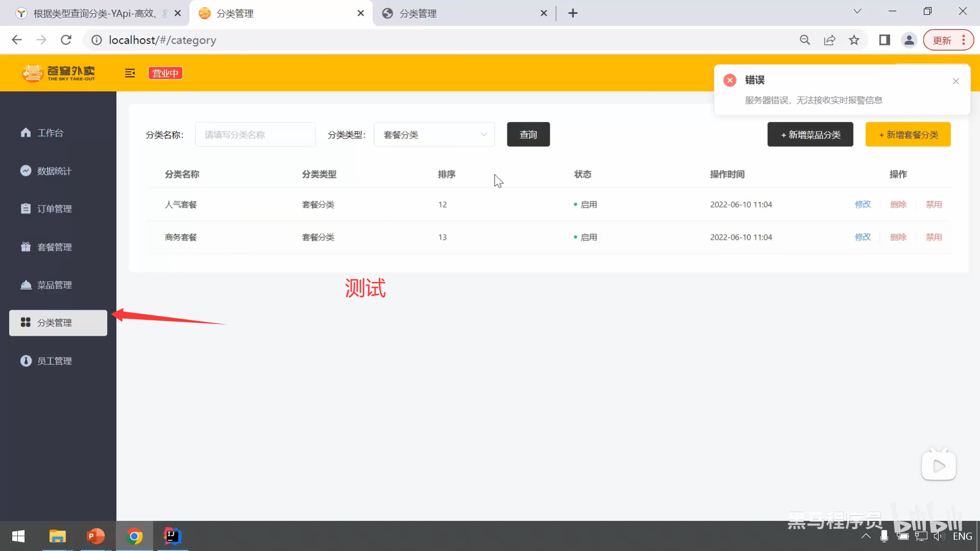Focus the 分类名称 input field
This screenshot has height=551, width=980.
255,134
